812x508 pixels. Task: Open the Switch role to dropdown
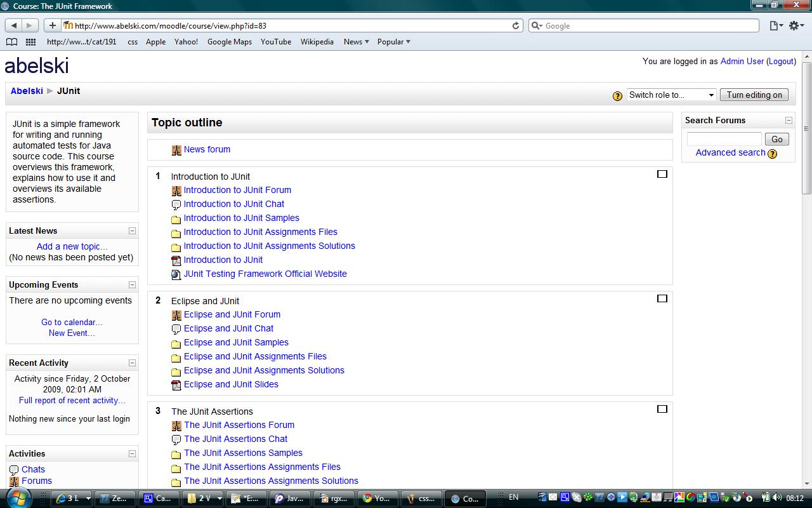pyautogui.click(x=671, y=95)
